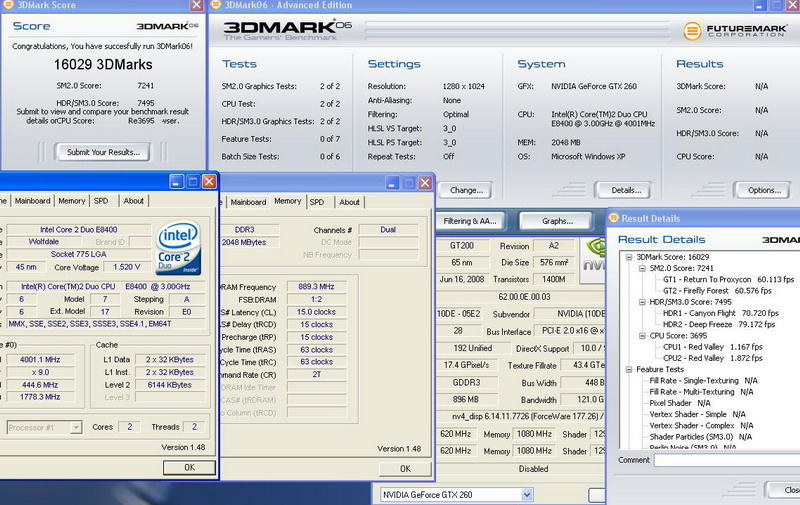Image resolution: width=800 pixels, height=505 pixels.
Task: Click the Core Voltage 1.520 V field
Action: click(x=127, y=267)
